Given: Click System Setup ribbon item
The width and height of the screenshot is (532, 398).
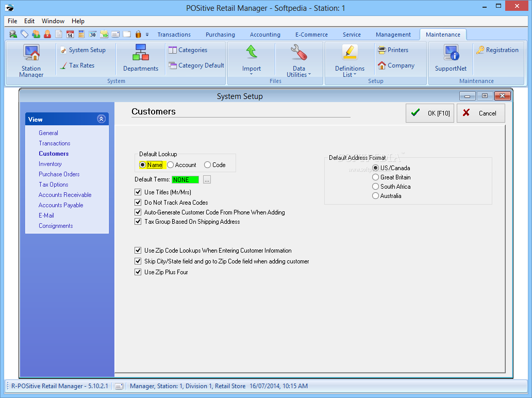Looking at the screenshot, I should pos(83,50).
